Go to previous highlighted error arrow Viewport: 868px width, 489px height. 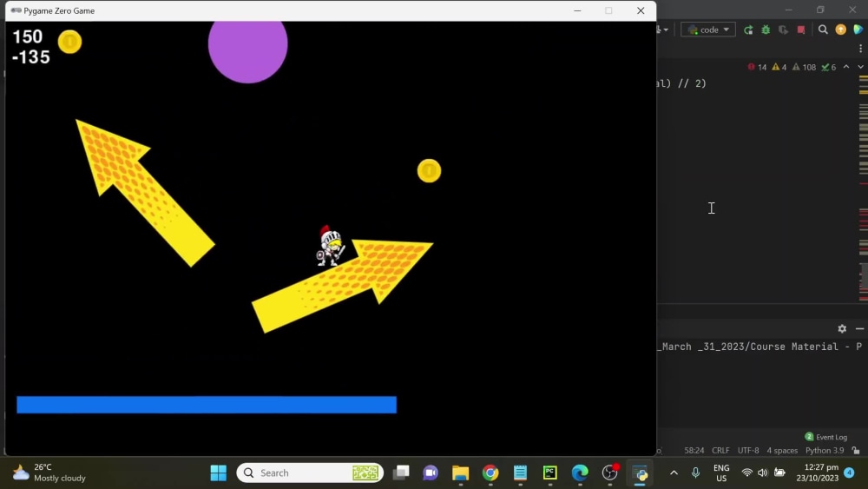(846, 67)
